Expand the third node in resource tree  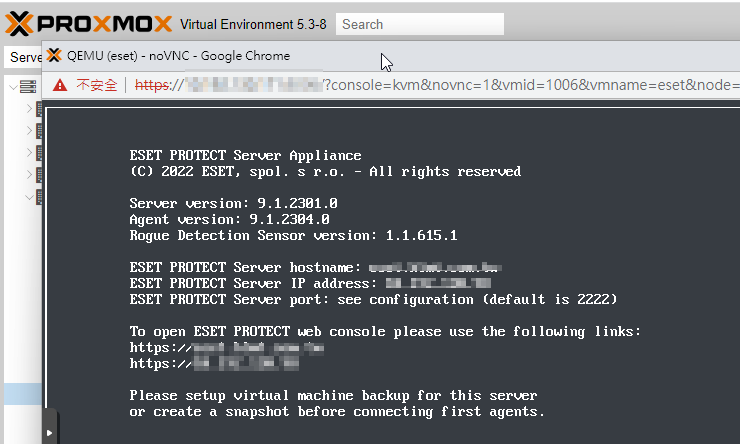click(29, 152)
